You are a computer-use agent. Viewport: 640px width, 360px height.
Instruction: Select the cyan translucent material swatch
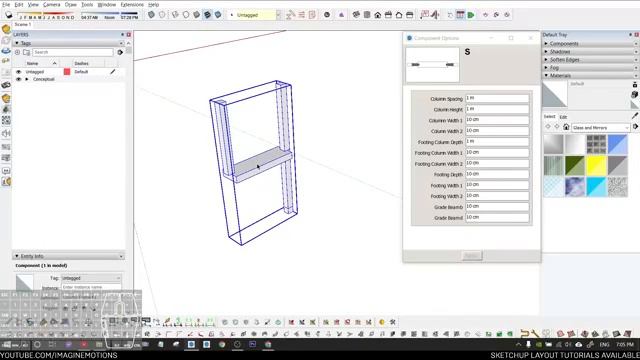pyautogui.click(x=596, y=187)
